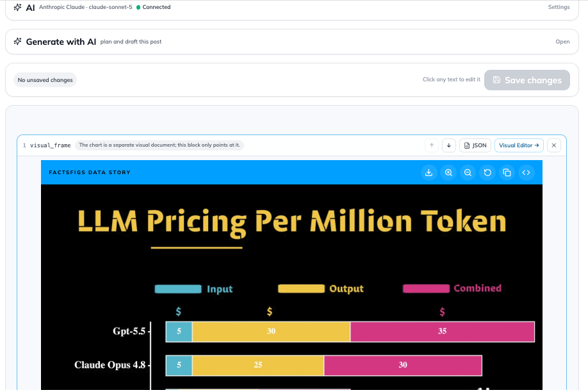Remove the visual_frame block with X
588x390 pixels.
coord(554,145)
